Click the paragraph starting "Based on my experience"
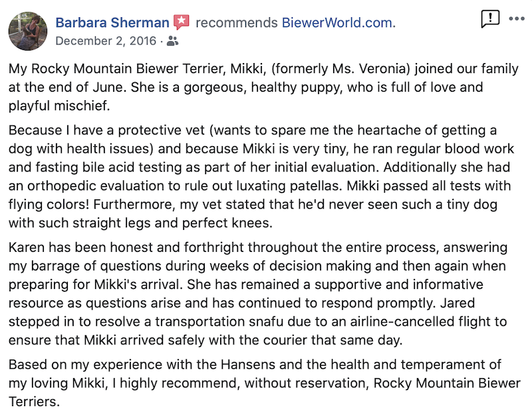Screen dimensions: 532x418 pos(259,383)
